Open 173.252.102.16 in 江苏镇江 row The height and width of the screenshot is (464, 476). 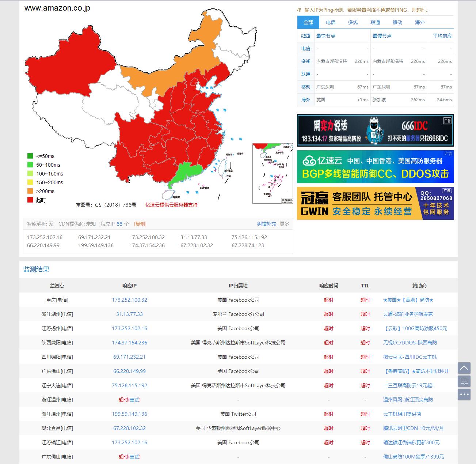[129, 442]
